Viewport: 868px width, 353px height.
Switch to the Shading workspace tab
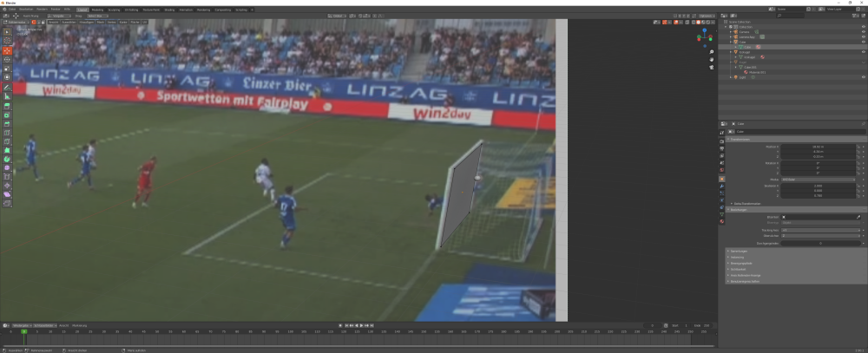pyautogui.click(x=169, y=10)
